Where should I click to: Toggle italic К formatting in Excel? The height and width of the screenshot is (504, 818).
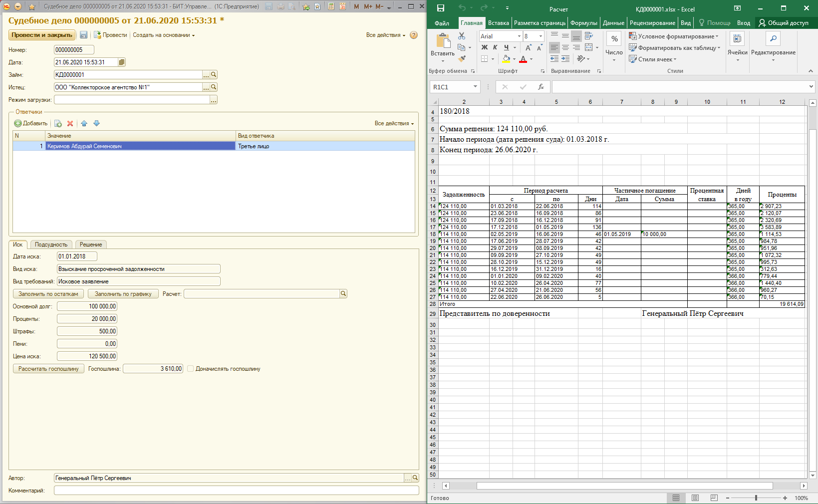[495, 47]
